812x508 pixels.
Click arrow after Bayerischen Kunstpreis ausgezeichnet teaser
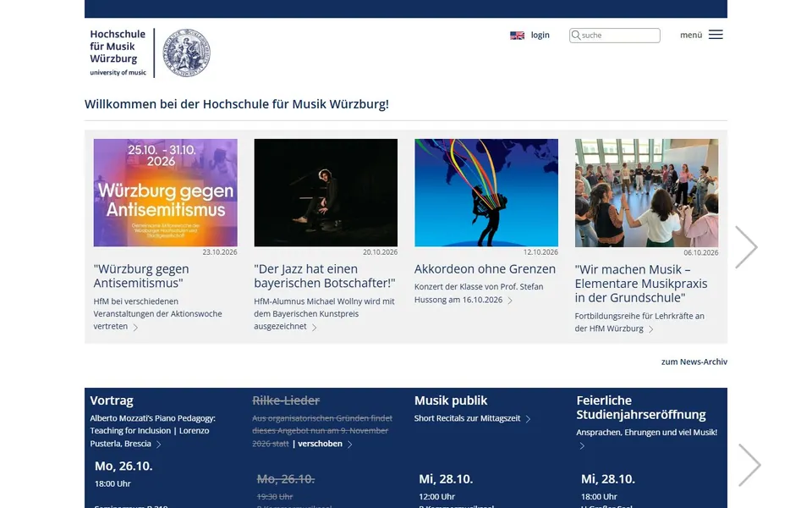315,327
